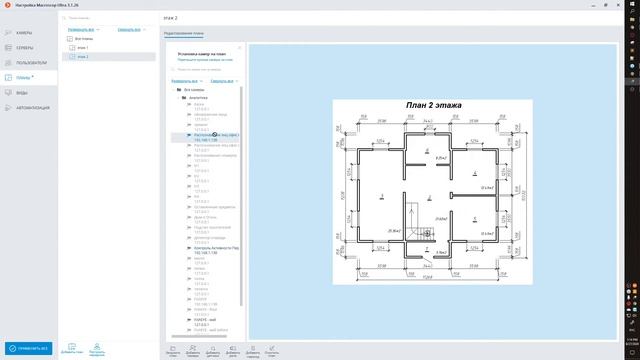Click the camera search field in placement panel

coord(204,69)
